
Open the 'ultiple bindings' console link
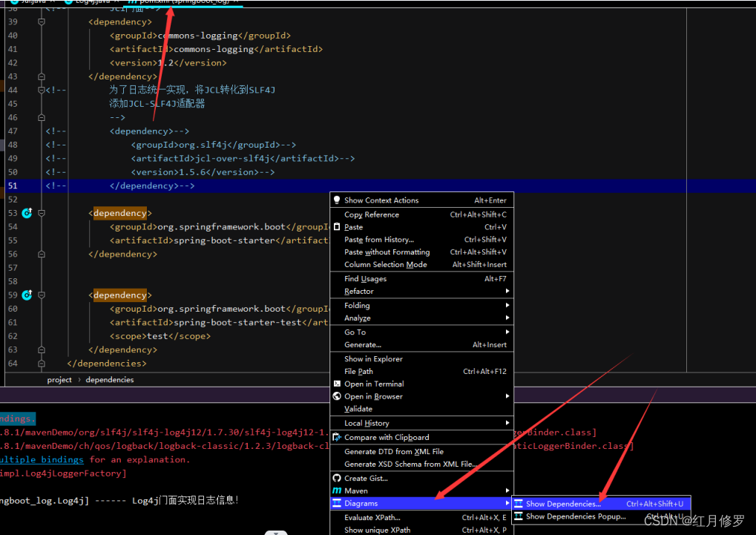coord(42,459)
